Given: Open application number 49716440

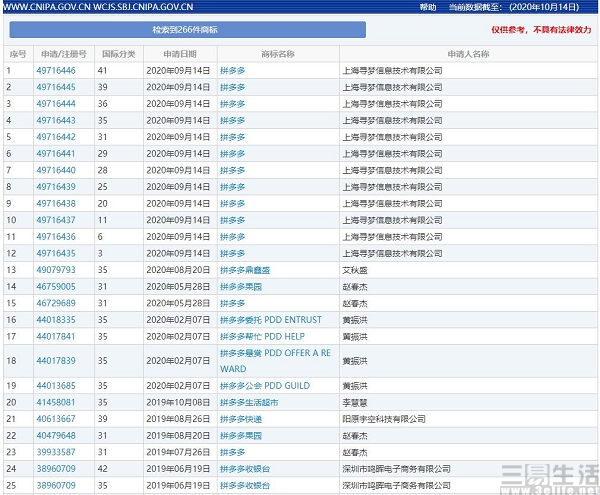Looking at the screenshot, I should pyautogui.click(x=56, y=170).
